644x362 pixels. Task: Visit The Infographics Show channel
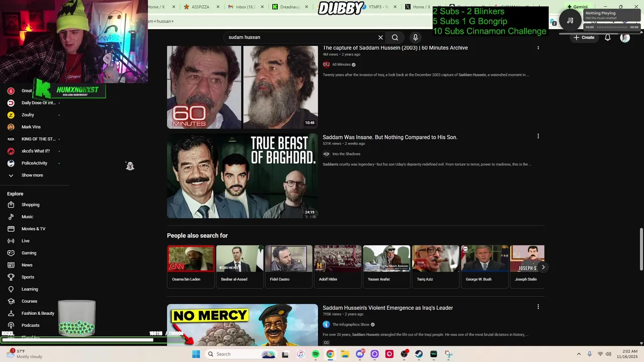(351, 324)
